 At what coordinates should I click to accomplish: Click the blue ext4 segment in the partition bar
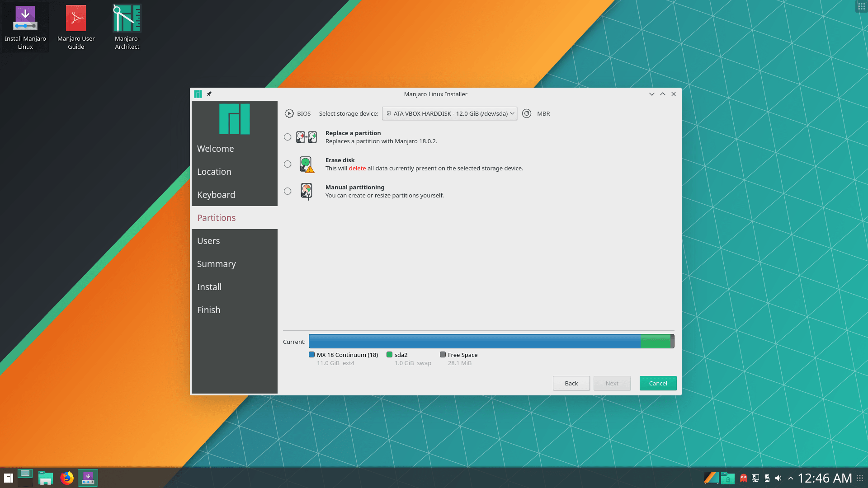point(475,341)
